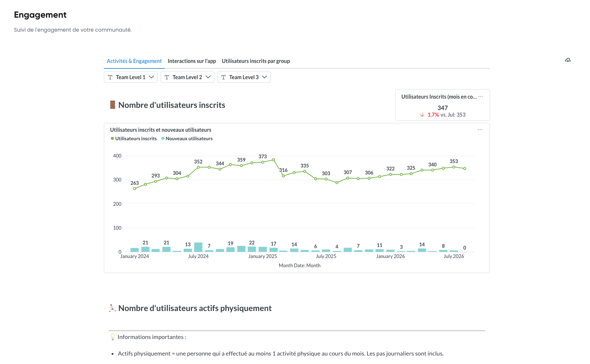590x364 pixels.
Task: Click the bar data label 22
Action: tap(252, 243)
